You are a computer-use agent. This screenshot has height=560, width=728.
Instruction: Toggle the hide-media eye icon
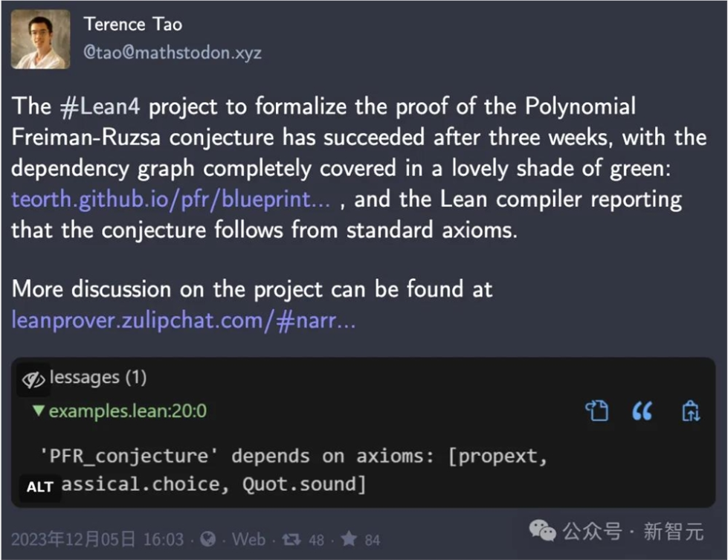pyautogui.click(x=33, y=379)
